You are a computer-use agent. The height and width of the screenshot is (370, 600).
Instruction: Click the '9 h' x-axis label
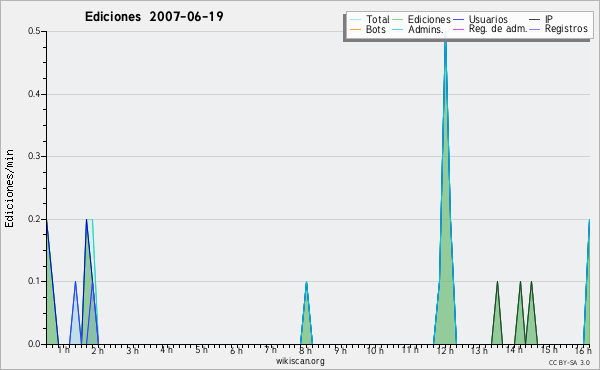click(x=340, y=350)
